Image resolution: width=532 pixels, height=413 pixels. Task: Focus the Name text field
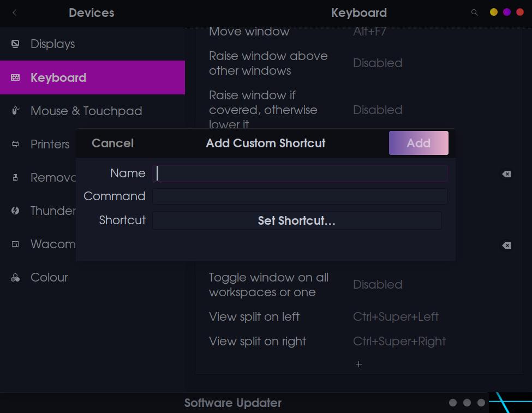coord(300,173)
